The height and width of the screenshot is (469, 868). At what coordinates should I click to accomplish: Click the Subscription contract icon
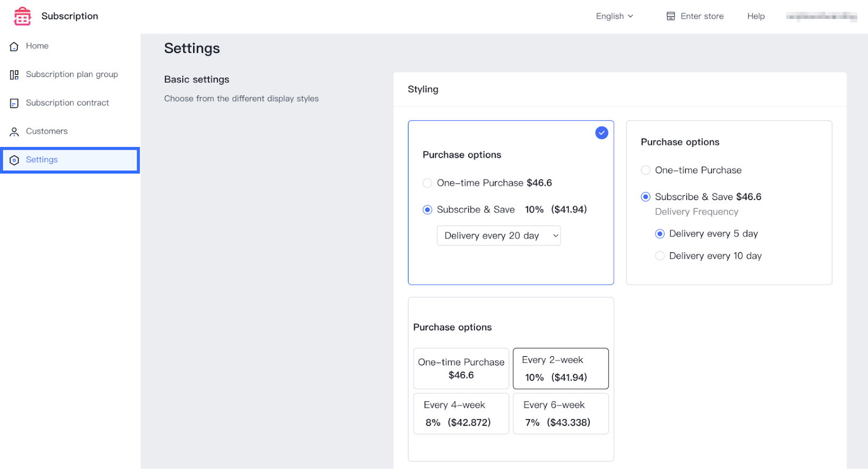point(15,103)
